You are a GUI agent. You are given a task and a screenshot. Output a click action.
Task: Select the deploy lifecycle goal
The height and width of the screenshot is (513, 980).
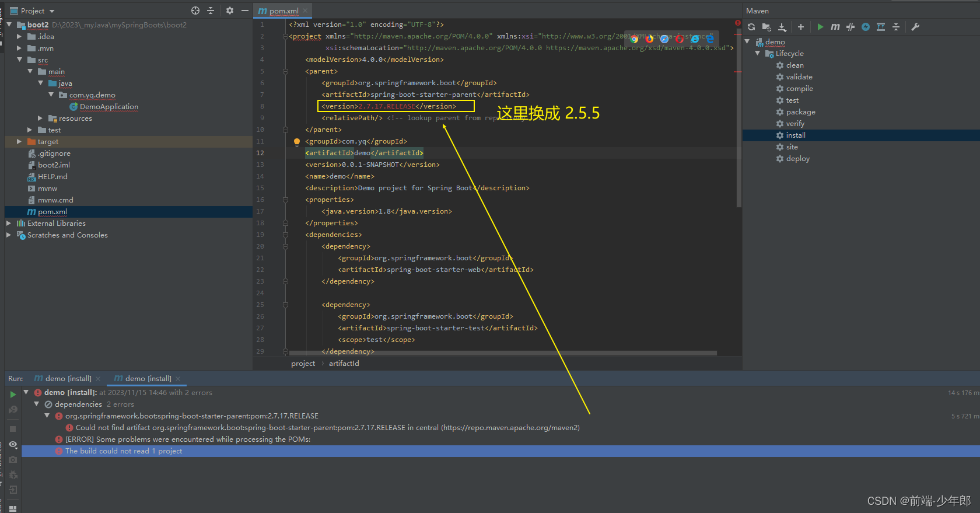797,159
